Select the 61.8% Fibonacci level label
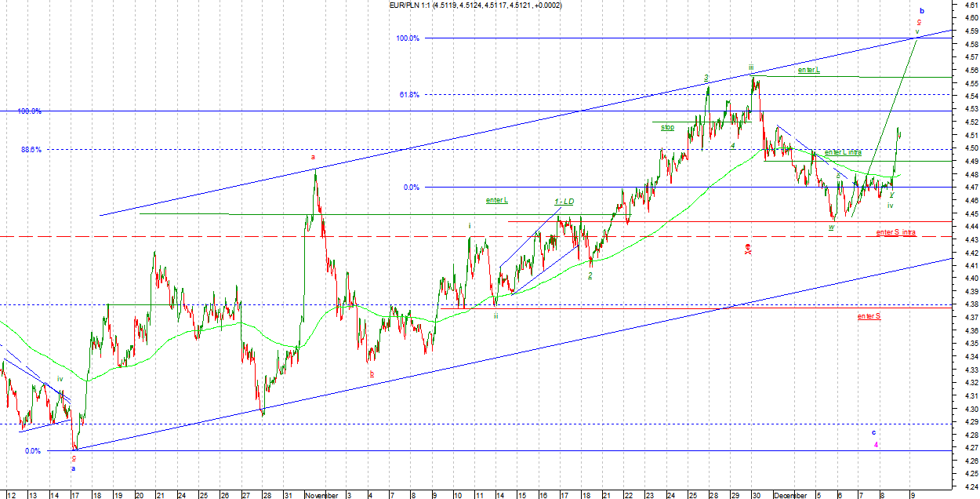Screen dimensions: 980x499 (x=409, y=95)
